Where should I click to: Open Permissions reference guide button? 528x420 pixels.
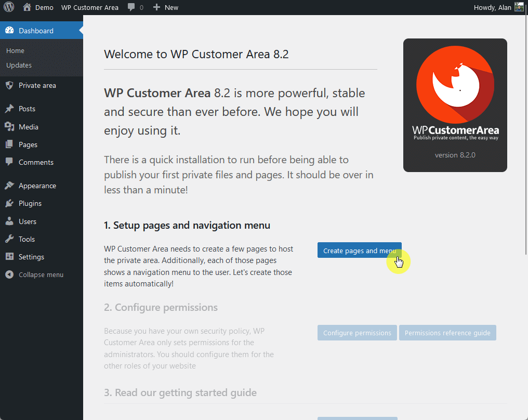[447, 333]
